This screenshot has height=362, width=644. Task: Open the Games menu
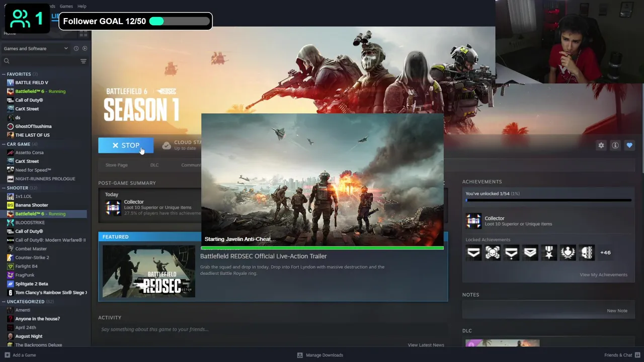click(66, 6)
